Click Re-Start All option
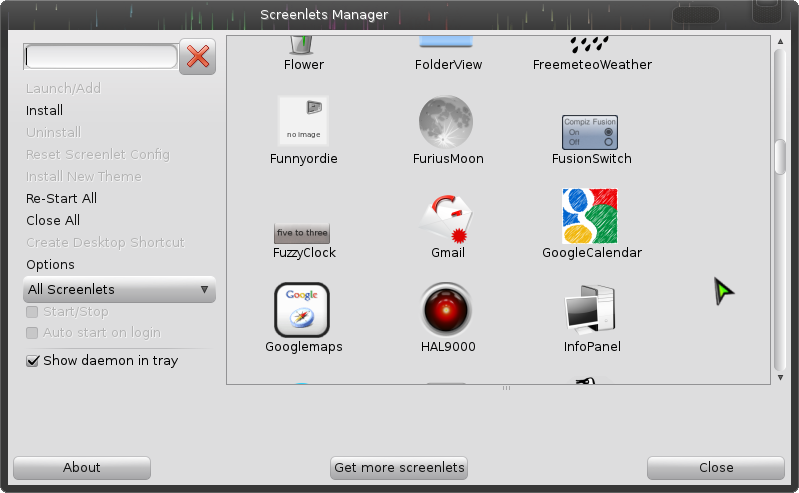 click(61, 199)
